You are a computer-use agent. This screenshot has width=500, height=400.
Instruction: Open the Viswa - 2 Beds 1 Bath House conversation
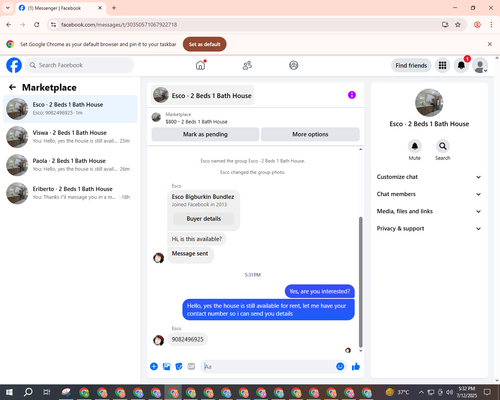pyautogui.click(x=70, y=137)
